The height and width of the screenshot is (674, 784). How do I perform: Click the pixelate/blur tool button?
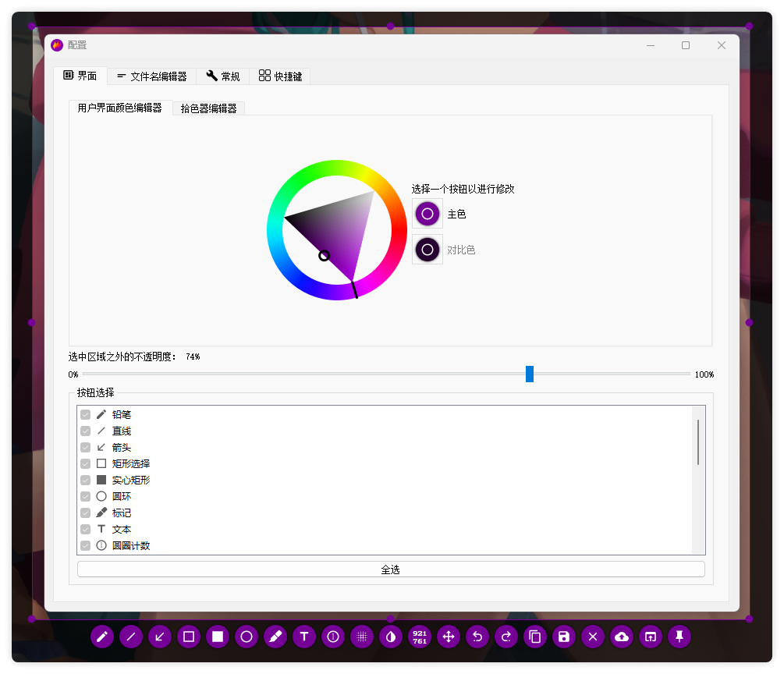(361, 637)
